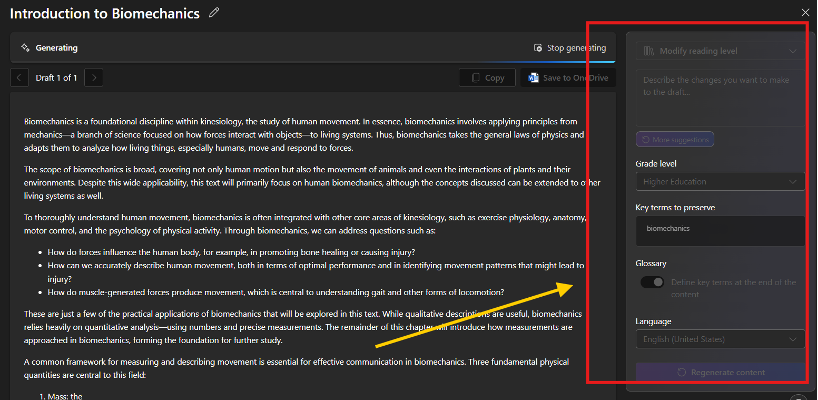The image size is (818, 400).
Task: Click the Key terms to preserve field
Action: coord(720,231)
